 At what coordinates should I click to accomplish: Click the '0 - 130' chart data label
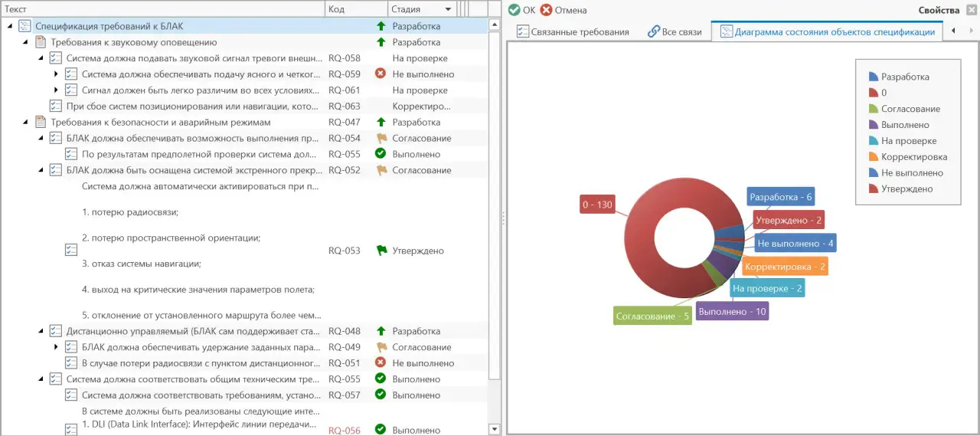(597, 205)
